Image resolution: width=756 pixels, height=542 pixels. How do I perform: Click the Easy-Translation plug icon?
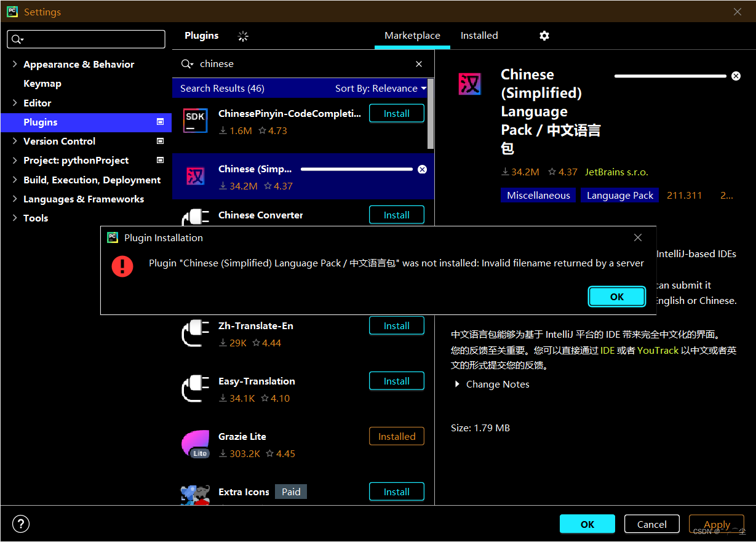196,388
